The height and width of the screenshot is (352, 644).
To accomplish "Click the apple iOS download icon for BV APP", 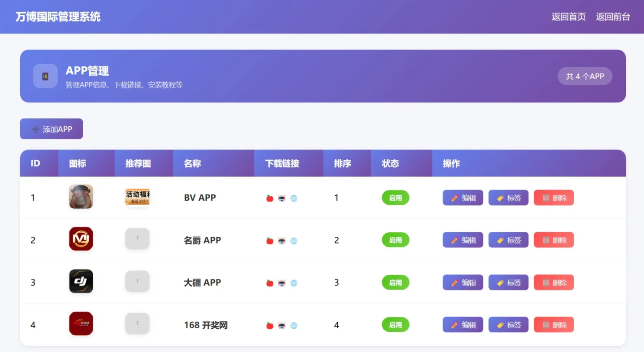I will 270,198.
